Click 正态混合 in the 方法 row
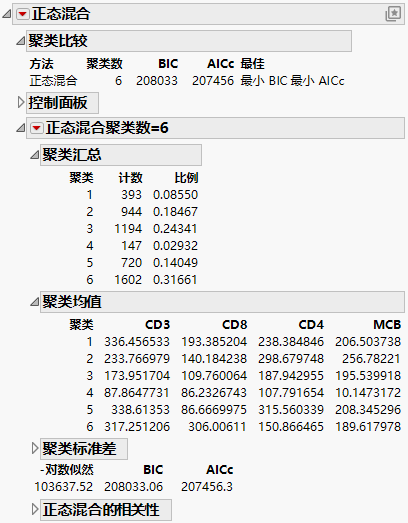 coord(53,81)
